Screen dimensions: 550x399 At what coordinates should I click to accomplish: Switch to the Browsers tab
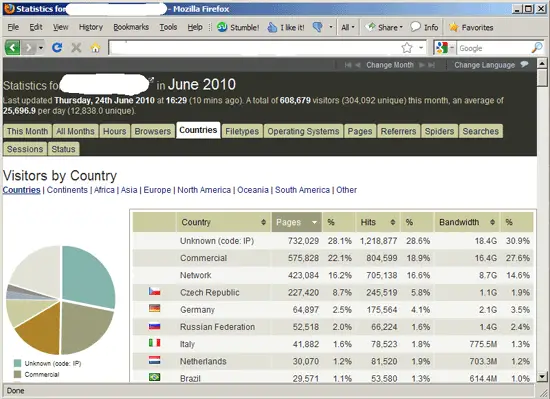click(153, 131)
